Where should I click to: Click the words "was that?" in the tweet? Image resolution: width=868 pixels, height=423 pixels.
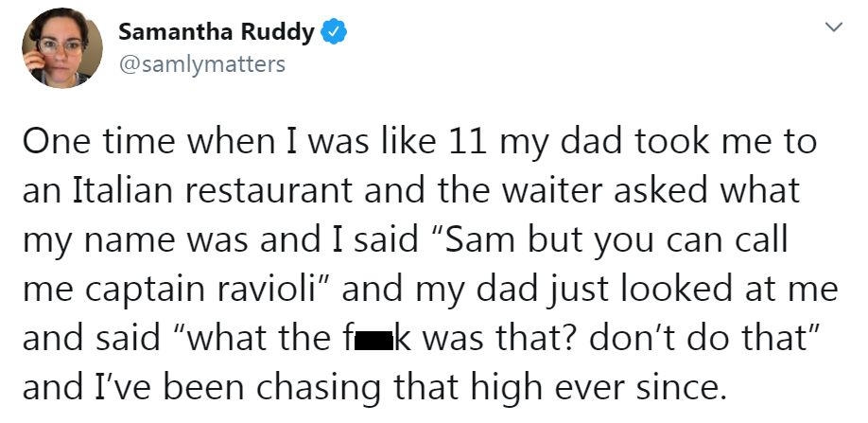(501, 338)
